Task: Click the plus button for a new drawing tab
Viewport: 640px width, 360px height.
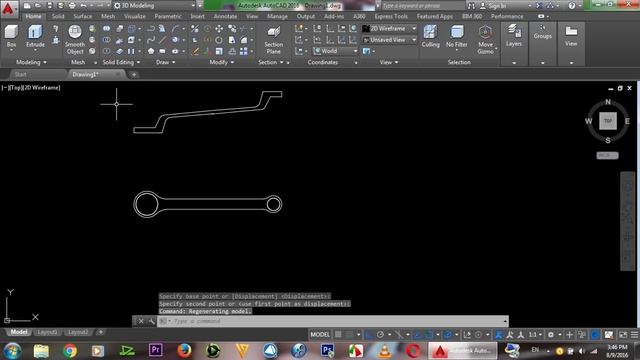Action: [x=134, y=74]
